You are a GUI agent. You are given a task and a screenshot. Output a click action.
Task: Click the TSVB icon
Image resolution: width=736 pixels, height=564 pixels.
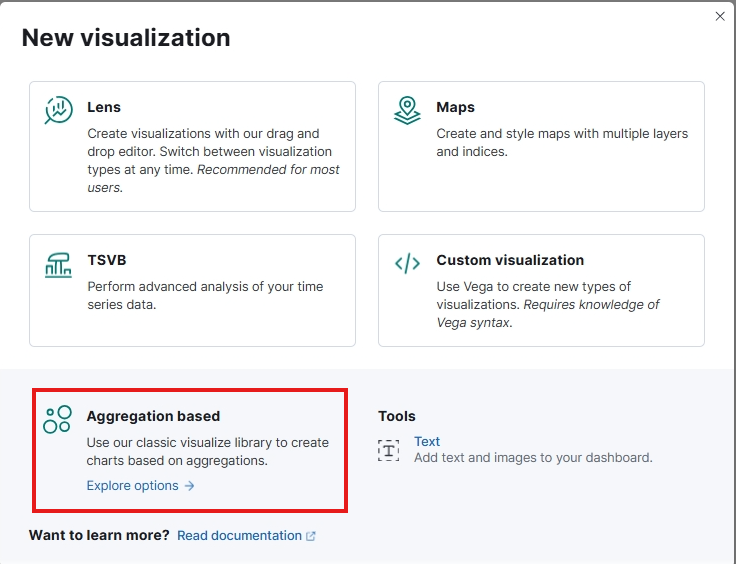(59, 264)
